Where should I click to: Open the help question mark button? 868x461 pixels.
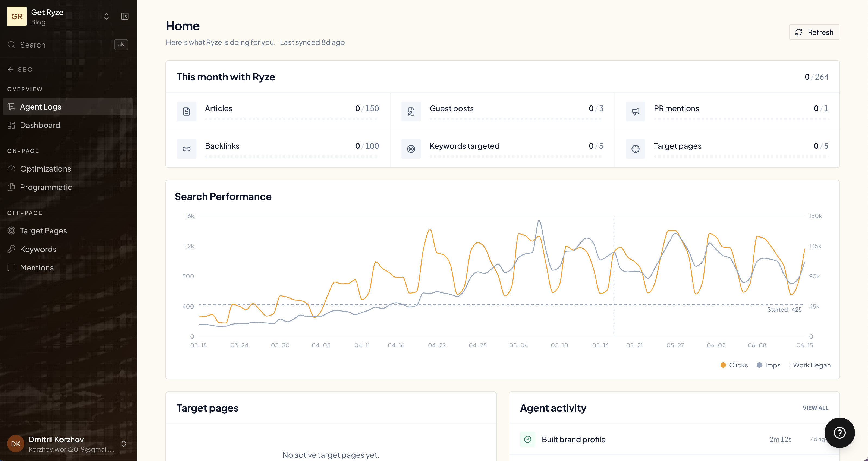click(x=839, y=432)
